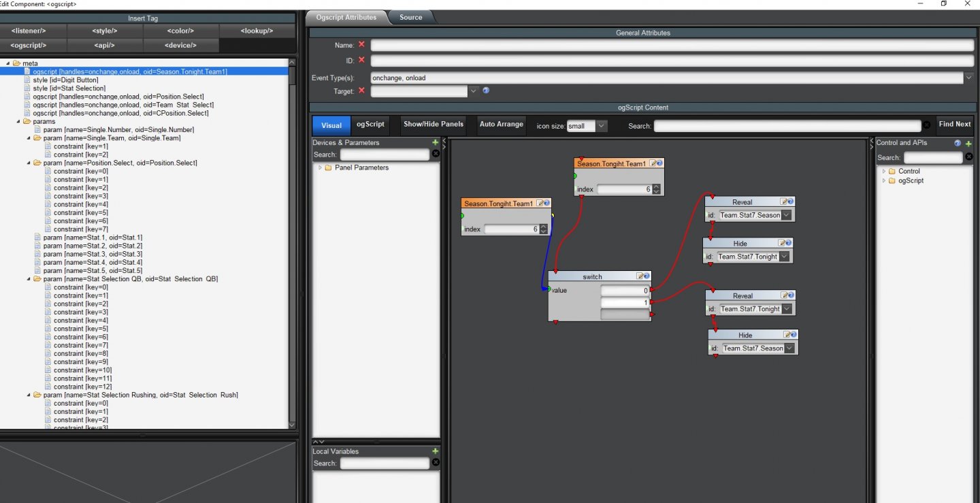
Task: Insert an <api/> tag
Action: pos(105,46)
